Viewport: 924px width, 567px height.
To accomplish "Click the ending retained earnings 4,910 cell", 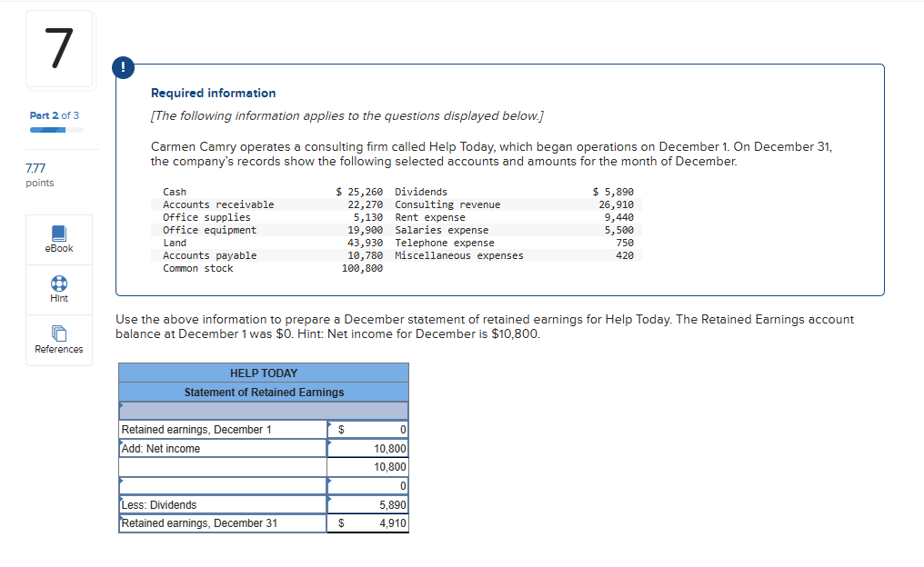I will 367,523.
